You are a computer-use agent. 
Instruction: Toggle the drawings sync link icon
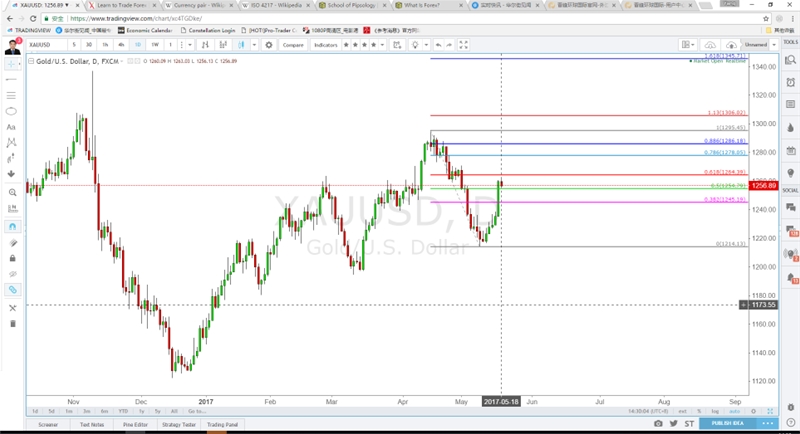coord(12,290)
